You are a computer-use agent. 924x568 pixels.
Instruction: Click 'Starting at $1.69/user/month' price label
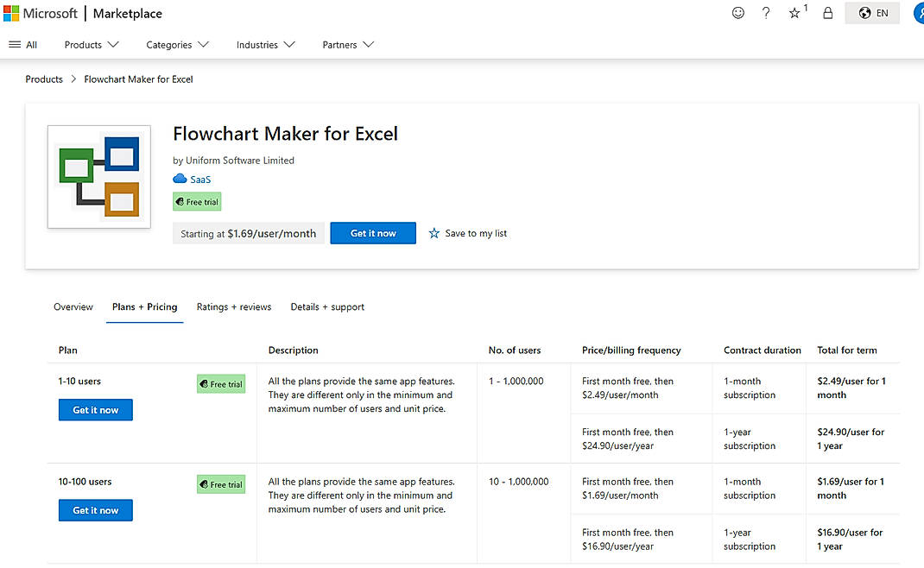point(248,233)
